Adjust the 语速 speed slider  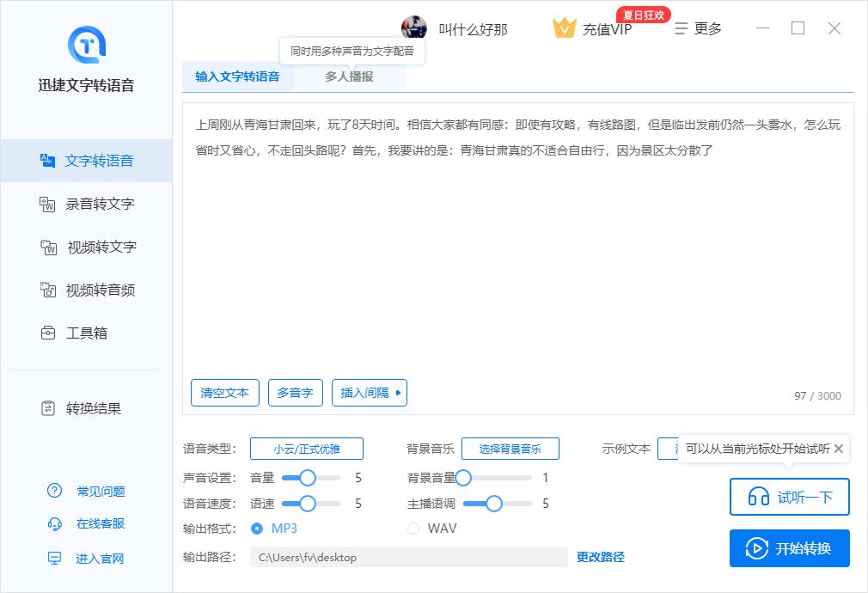(x=308, y=504)
